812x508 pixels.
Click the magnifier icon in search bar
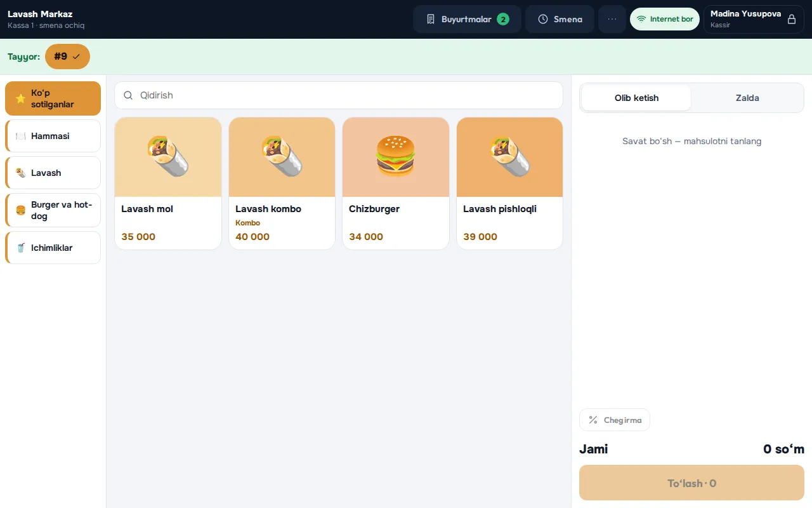(128, 95)
